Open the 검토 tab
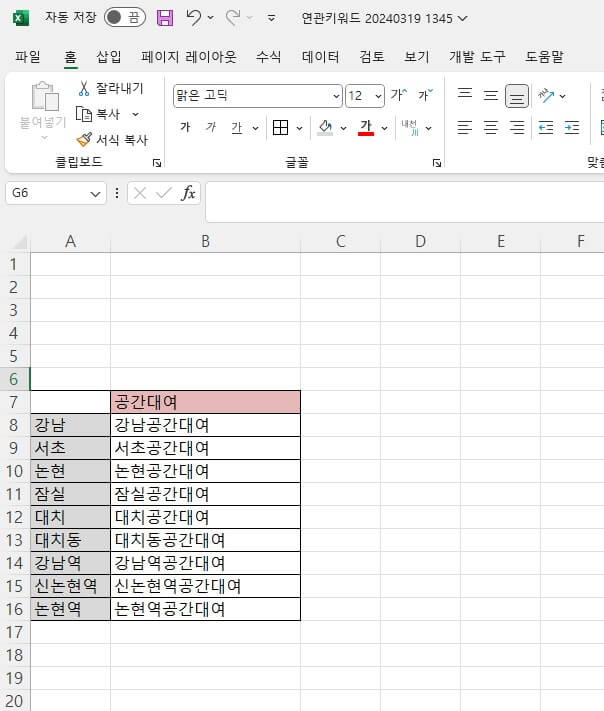This screenshot has width=604, height=711. click(x=372, y=57)
